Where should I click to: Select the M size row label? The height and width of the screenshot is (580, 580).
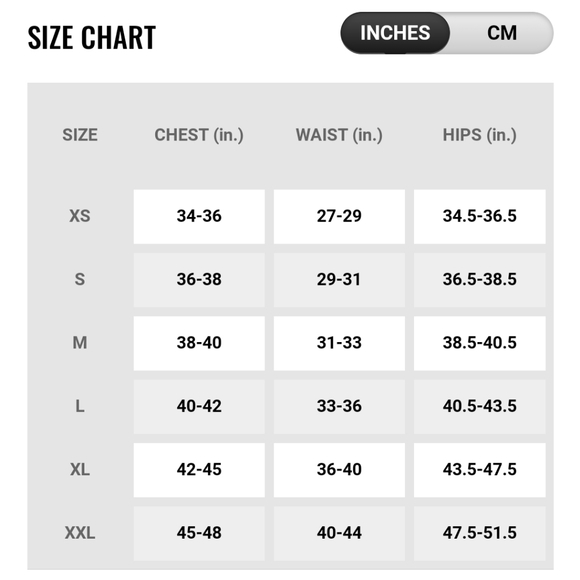80,343
